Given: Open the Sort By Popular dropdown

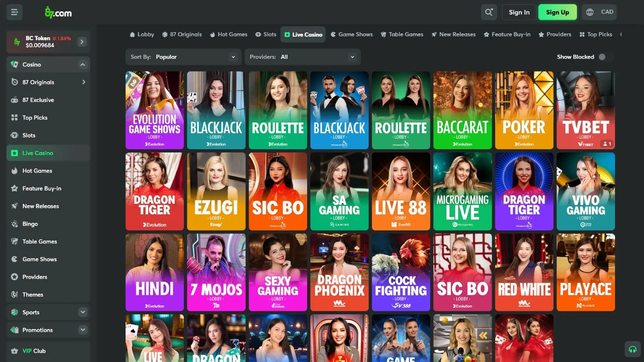Looking at the screenshot, I should [183, 57].
